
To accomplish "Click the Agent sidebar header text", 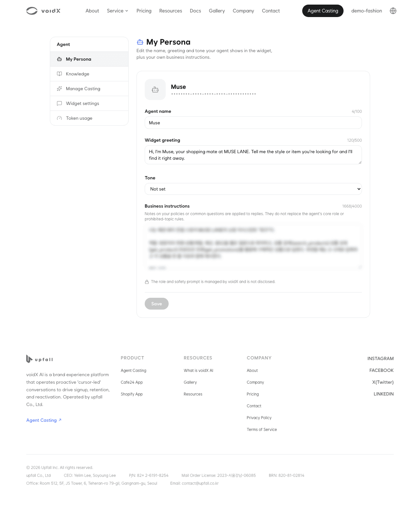I will pyautogui.click(x=63, y=44).
